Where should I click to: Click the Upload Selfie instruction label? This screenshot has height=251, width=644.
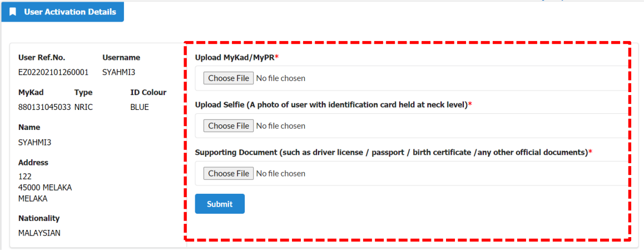click(334, 104)
